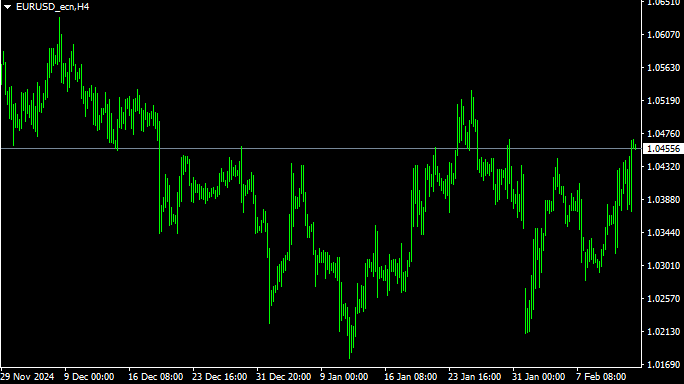This screenshot has width=684, height=384.
Task: Select the EURUSD_ecn,H4 chart title
Action: 52,7
